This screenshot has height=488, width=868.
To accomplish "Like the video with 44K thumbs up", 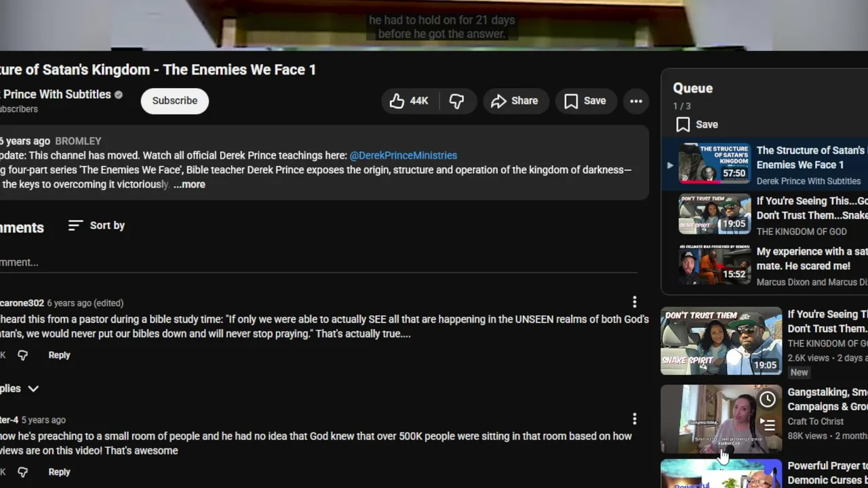I will click(x=410, y=101).
